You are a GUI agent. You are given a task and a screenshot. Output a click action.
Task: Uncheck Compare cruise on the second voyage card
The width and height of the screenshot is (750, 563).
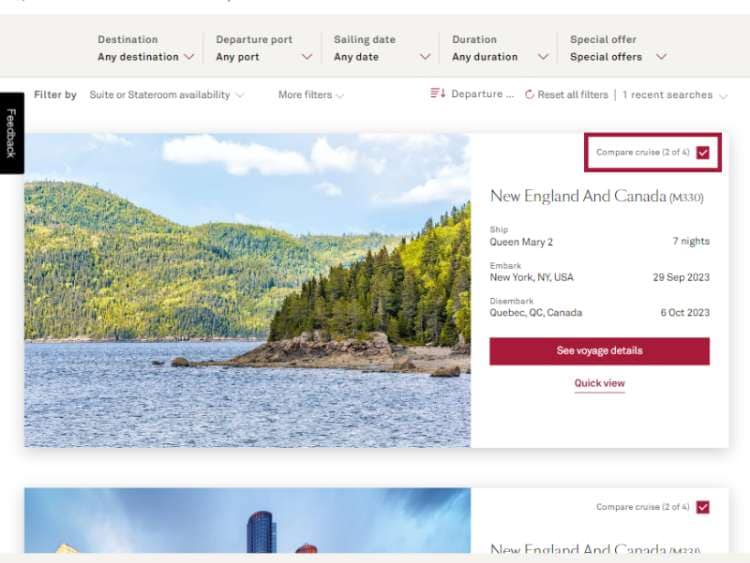(703, 507)
